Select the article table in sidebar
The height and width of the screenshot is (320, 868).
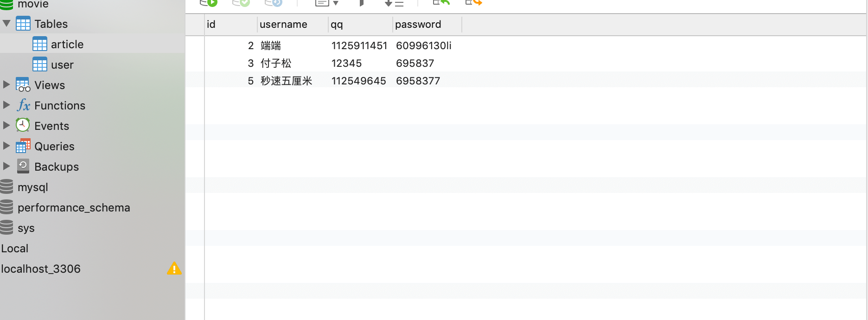pos(67,45)
